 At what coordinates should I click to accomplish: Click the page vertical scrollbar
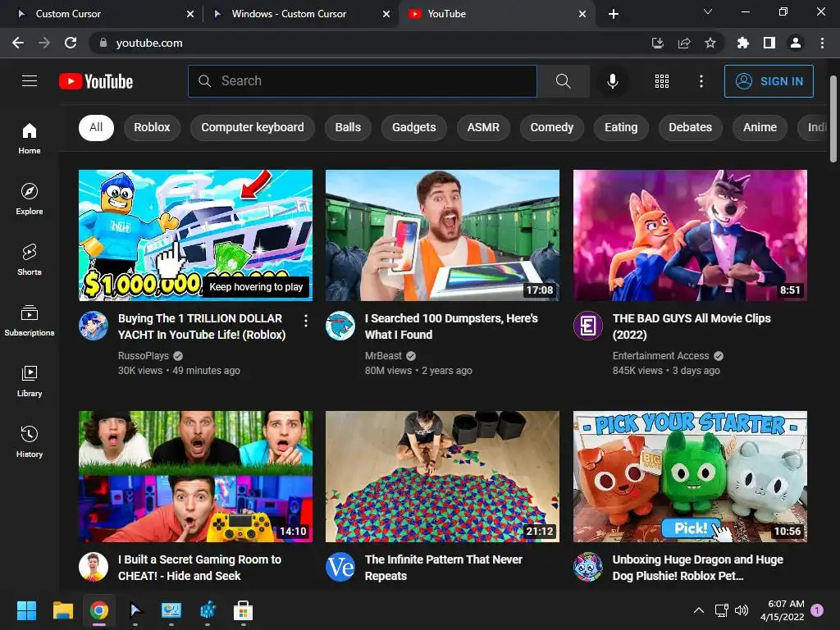click(x=833, y=119)
